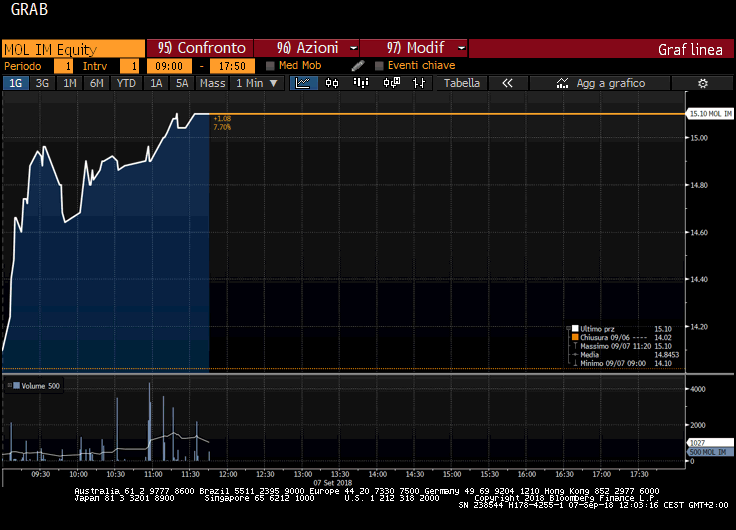Screen dimensions: 736x530
Task: Enable the Med Mob checkbox
Action: click(x=271, y=66)
